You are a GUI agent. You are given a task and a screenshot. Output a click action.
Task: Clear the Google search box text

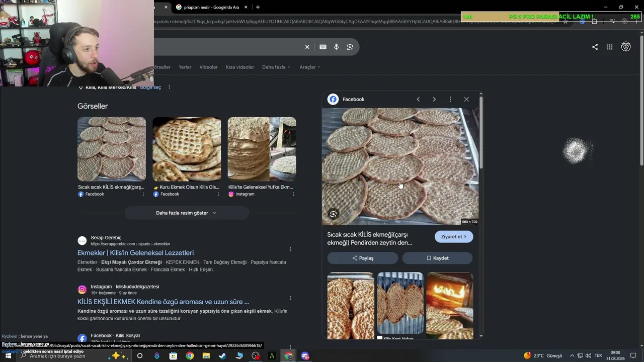point(307,47)
